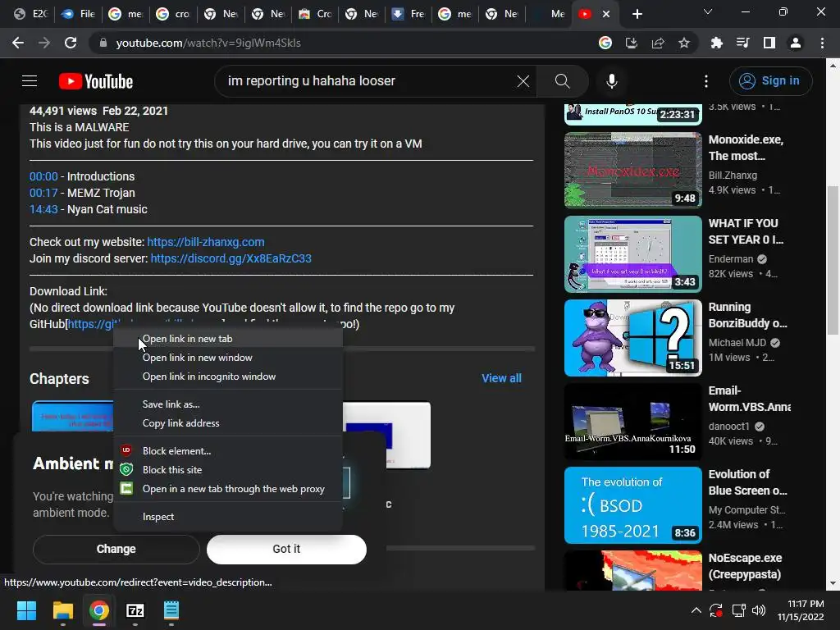Open the network icon in tray
Viewport: 840px width, 630px height.
coord(738,610)
